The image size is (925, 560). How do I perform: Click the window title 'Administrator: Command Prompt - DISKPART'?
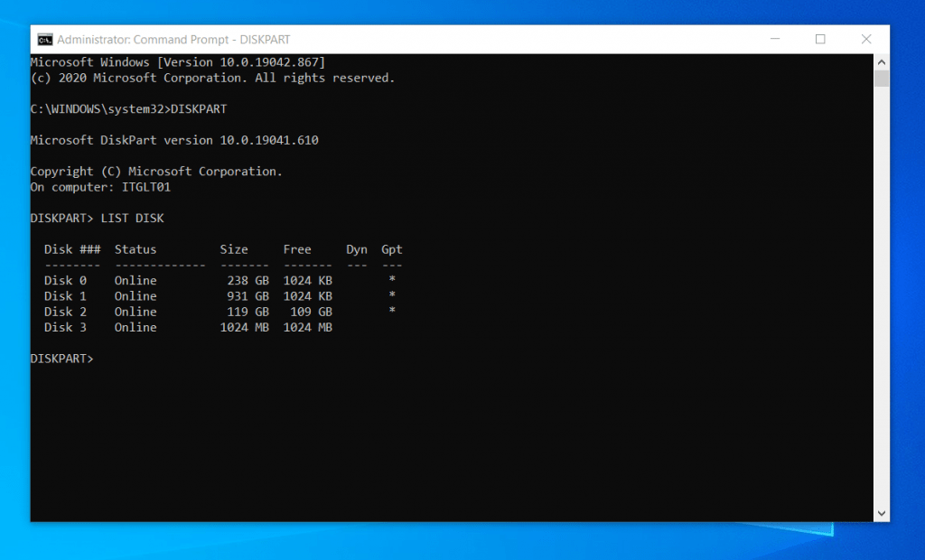[173, 40]
